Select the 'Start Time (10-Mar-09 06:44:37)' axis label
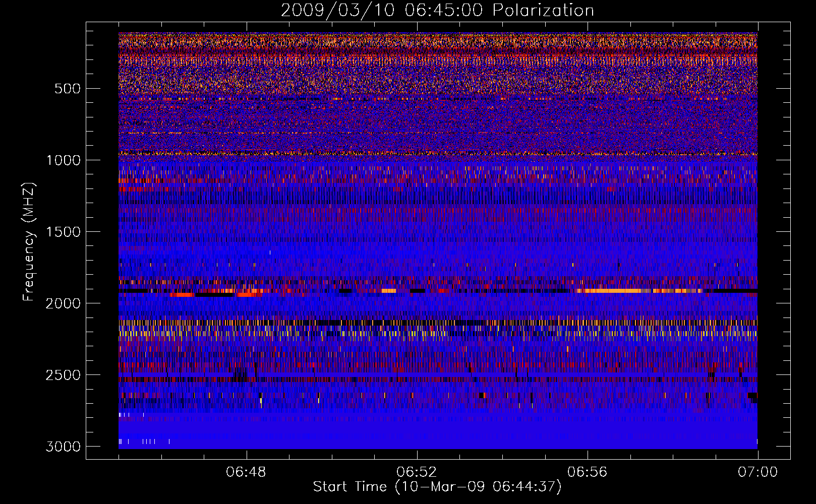 [437, 487]
